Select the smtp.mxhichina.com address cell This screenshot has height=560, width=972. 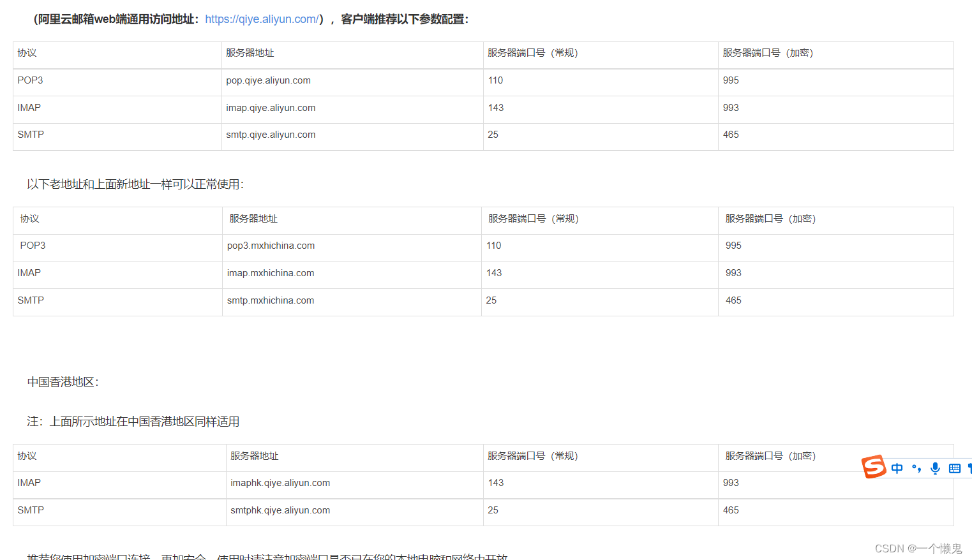pyautogui.click(x=270, y=300)
